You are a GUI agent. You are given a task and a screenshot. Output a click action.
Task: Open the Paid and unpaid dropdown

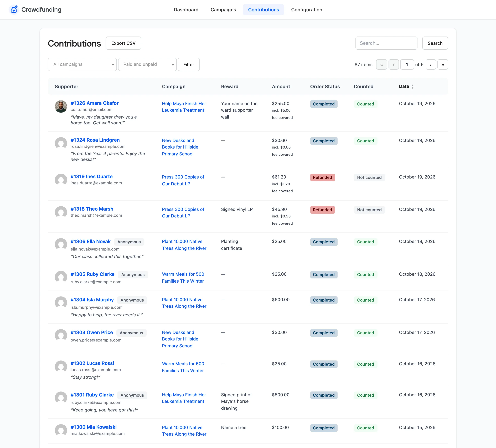click(147, 64)
